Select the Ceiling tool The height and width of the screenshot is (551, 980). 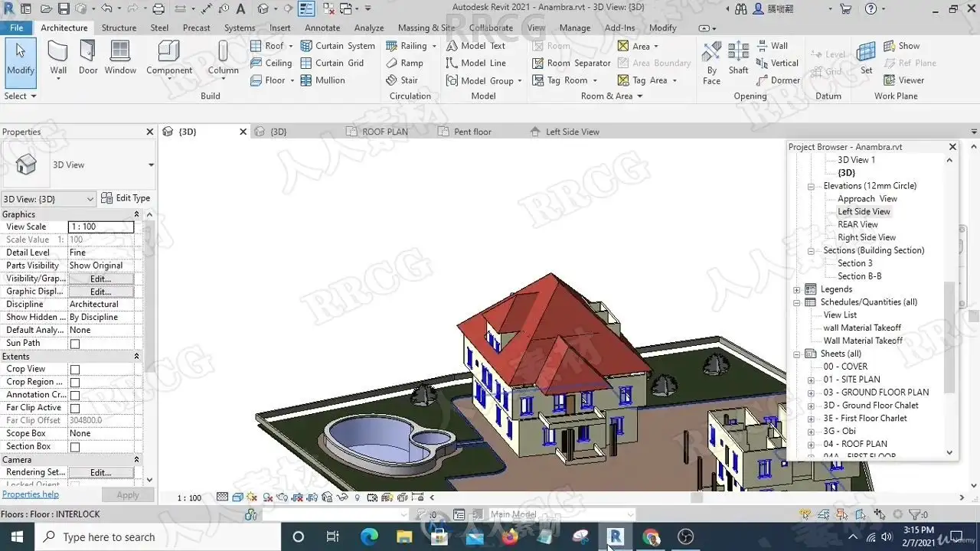(271, 63)
